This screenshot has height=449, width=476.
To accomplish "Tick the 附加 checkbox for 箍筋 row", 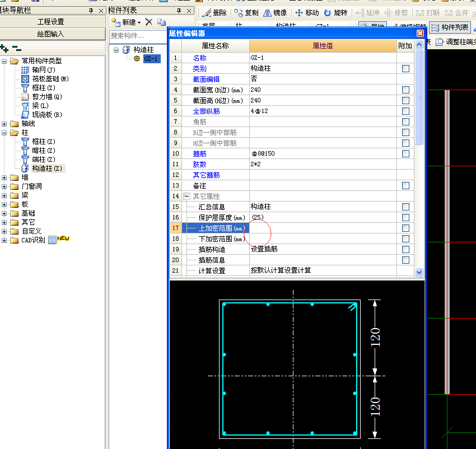I will [405, 153].
